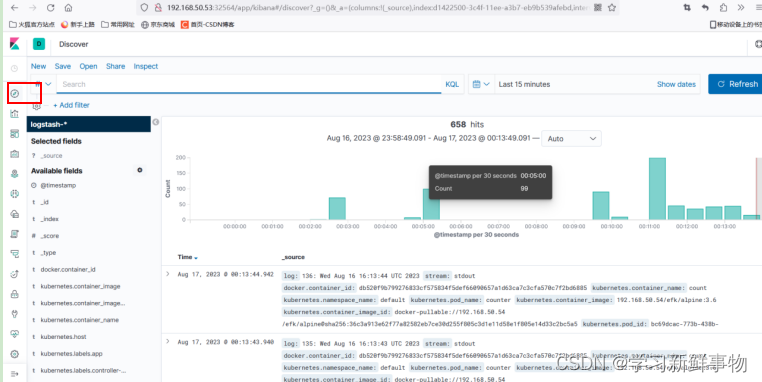Open Discover compass icon in sidebar
This screenshot has width=762, height=382.
(15, 93)
